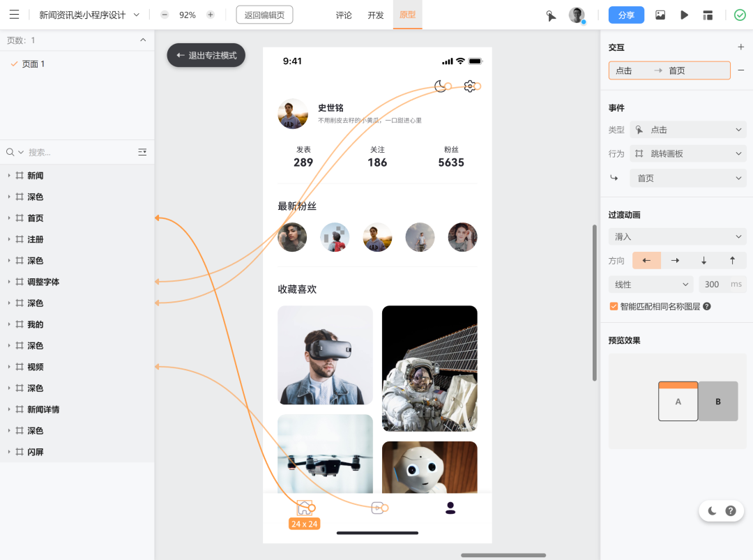Expand the 新闻 artboard layer
The image size is (753, 560).
tap(8, 175)
